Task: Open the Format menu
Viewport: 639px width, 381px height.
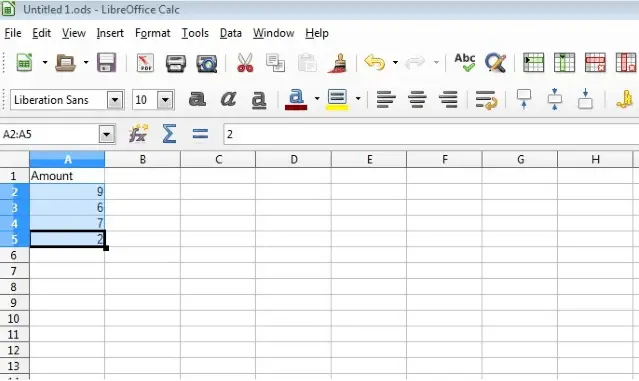Action: pos(152,33)
